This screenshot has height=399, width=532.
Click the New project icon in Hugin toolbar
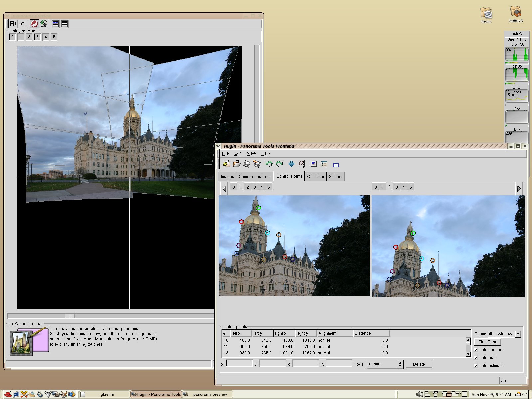click(227, 164)
